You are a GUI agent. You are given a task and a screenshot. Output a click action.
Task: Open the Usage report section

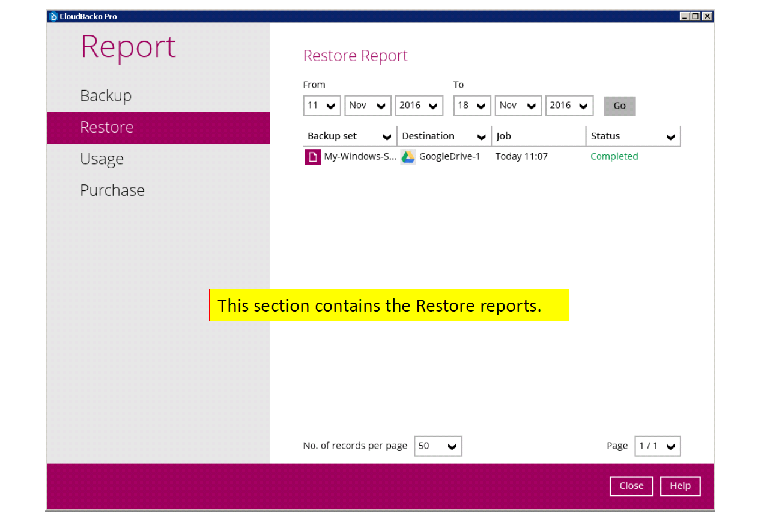tap(102, 159)
